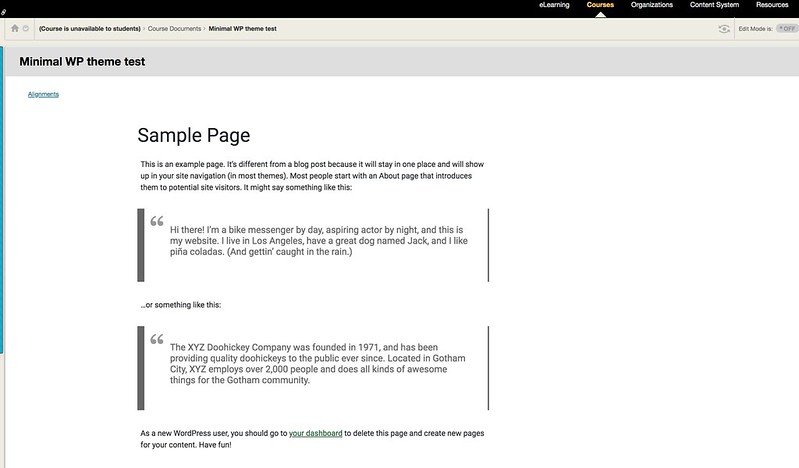Expand the collapsed course menu side handle
Viewport: 799px width, 468px height.
(x=2, y=200)
